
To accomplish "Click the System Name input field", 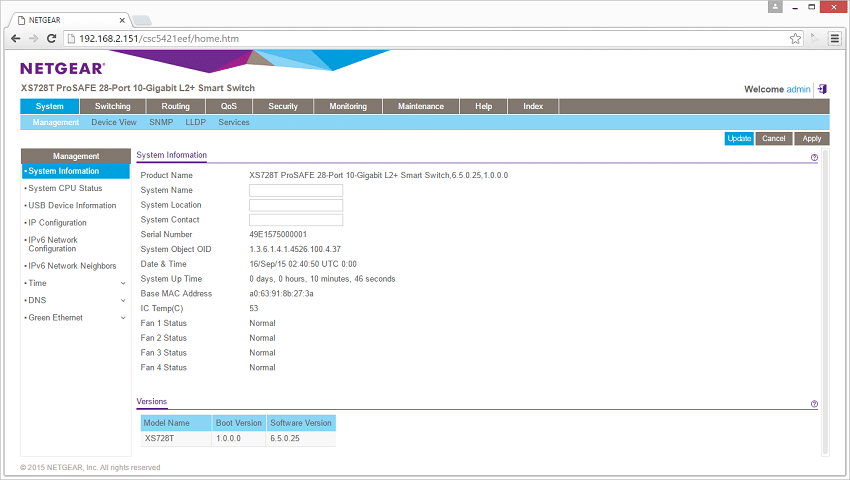I will tap(296, 190).
